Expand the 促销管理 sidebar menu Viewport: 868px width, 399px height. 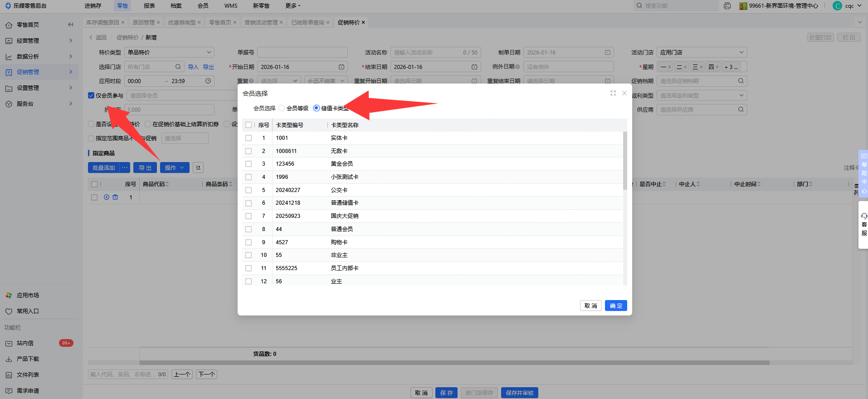39,72
